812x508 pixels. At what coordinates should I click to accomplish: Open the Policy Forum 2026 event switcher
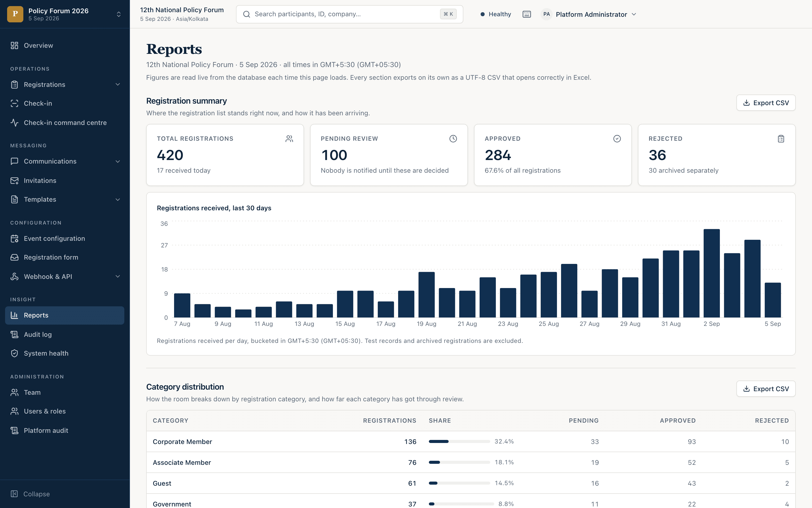(x=65, y=14)
